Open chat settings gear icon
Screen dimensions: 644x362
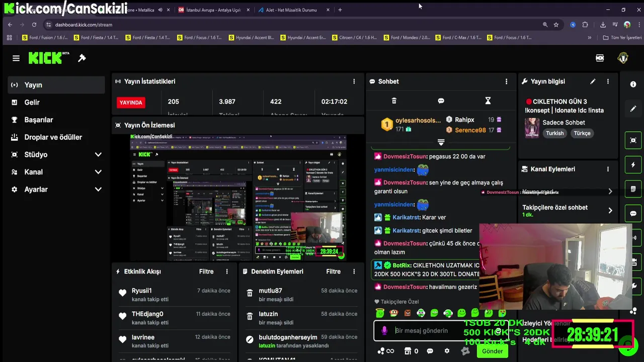coord(447,351)
